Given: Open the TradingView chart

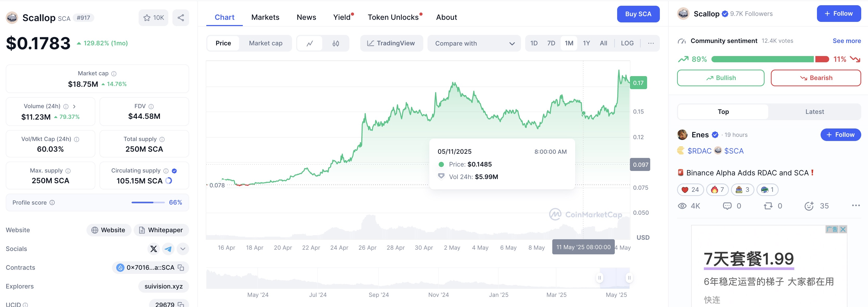Looking at the screenshot, I should pos(391,43).
